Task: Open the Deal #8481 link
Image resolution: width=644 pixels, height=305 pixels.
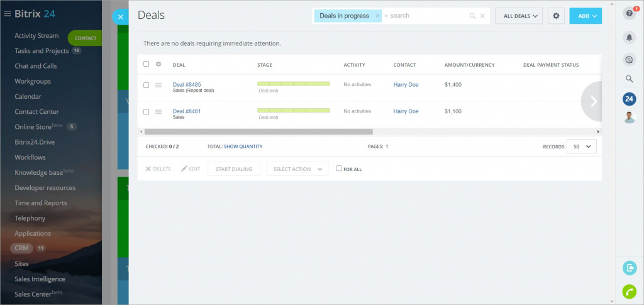Action: [187, 111]
